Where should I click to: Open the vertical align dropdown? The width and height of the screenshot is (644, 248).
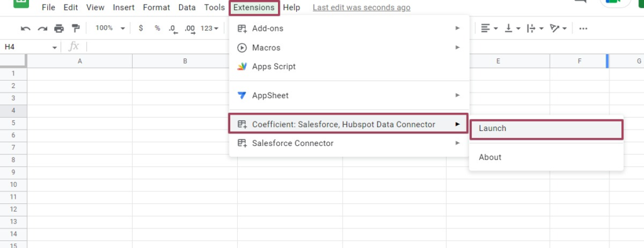512,28
